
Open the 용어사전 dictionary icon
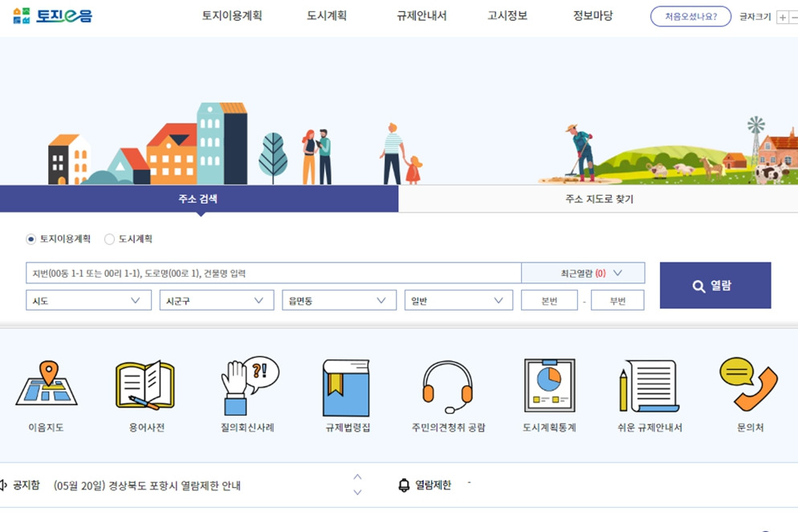coord(145,391)
